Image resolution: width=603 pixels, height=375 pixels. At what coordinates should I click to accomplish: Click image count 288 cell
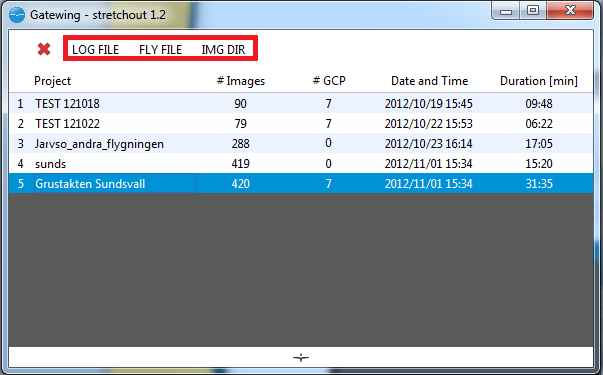[x=240, y=143]
